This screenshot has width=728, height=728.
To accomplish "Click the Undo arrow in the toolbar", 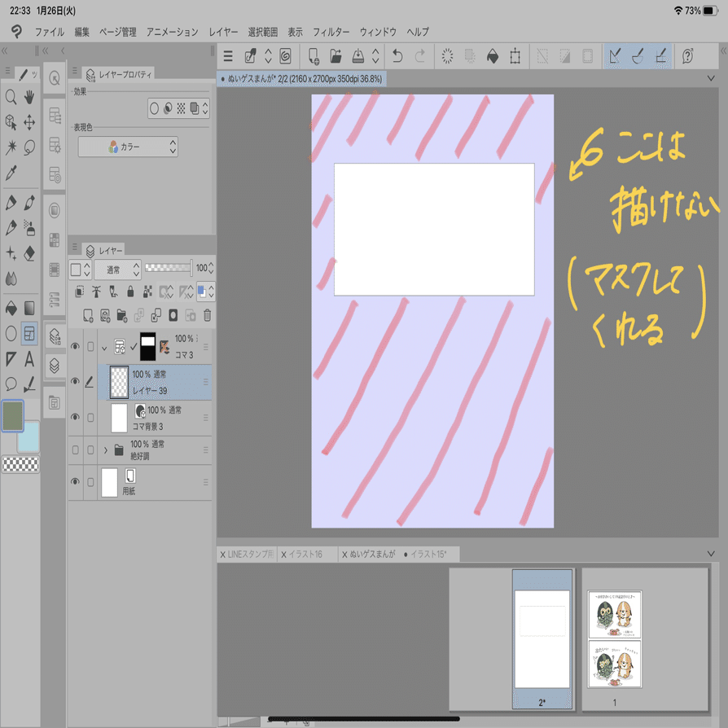I will pos(398,56).
